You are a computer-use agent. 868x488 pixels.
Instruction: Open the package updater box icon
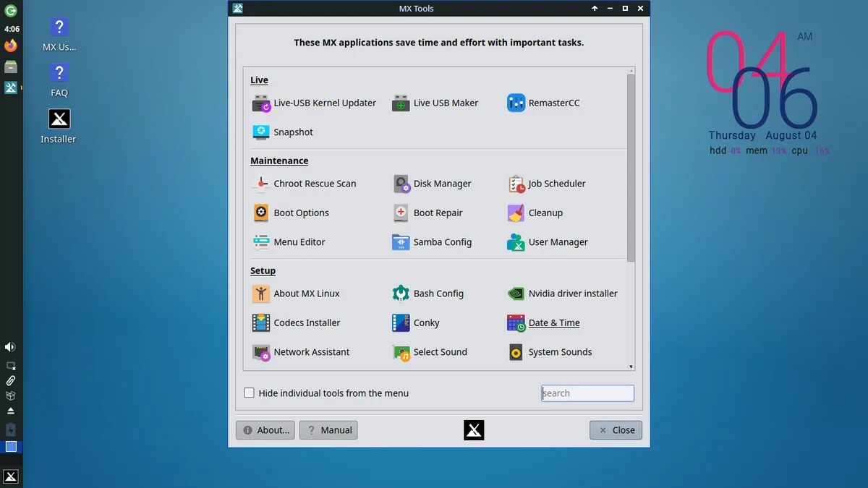[11, 395]
